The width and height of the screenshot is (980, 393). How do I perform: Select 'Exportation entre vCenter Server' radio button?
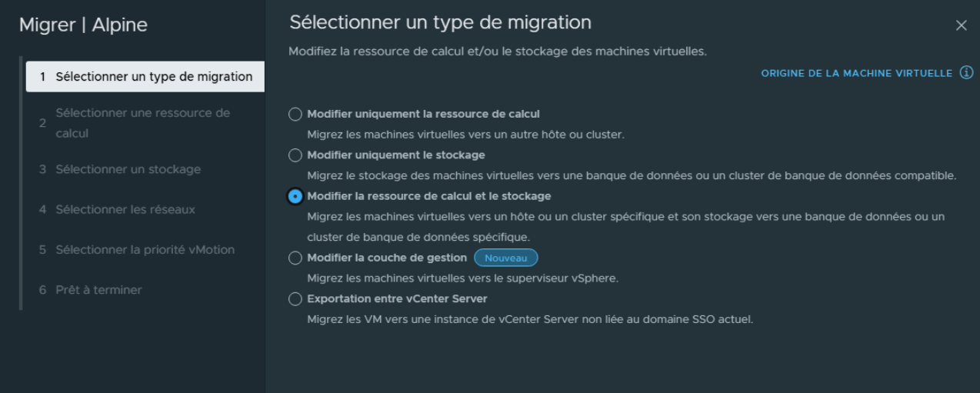click(x=295, y=299)
